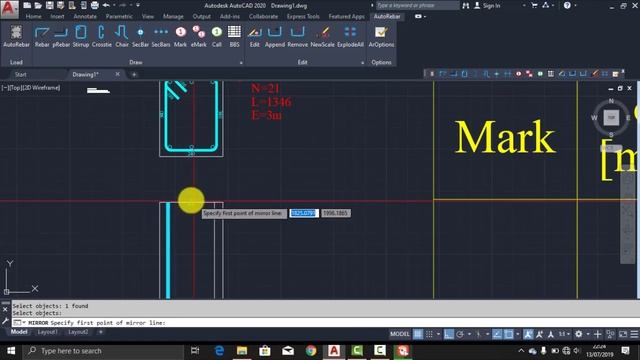Open annotation scale 1:1 dropdown
This screenshot has height=360, width=640.
point(564,334)
